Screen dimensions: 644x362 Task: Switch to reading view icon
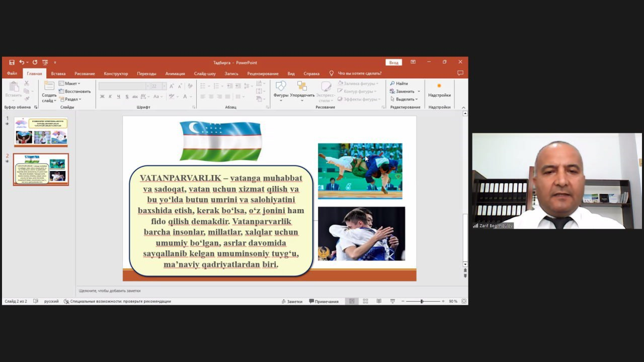tap(378, 301)
